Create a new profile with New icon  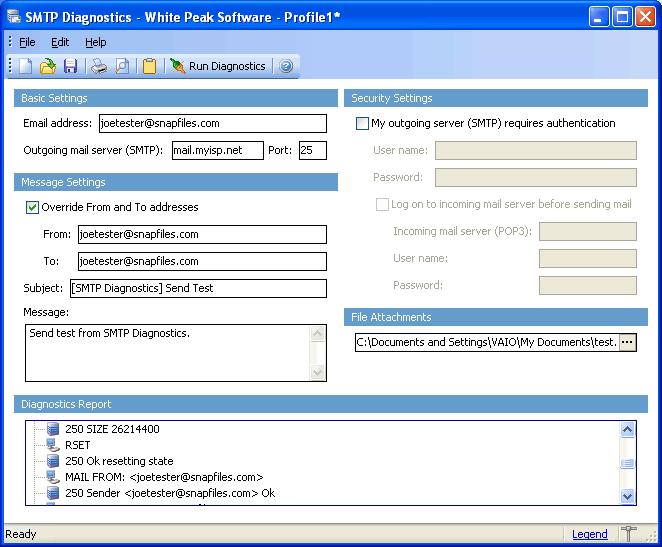[26, 66]
